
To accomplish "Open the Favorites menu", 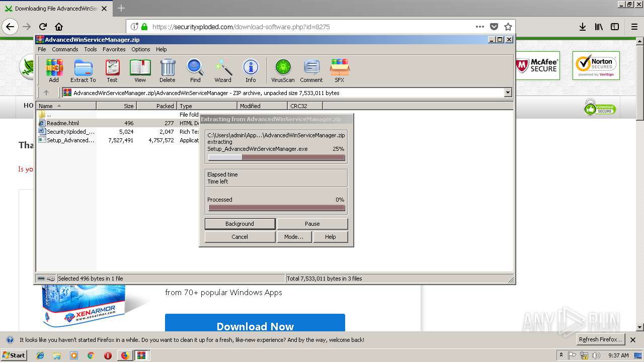I will point(114,49).
